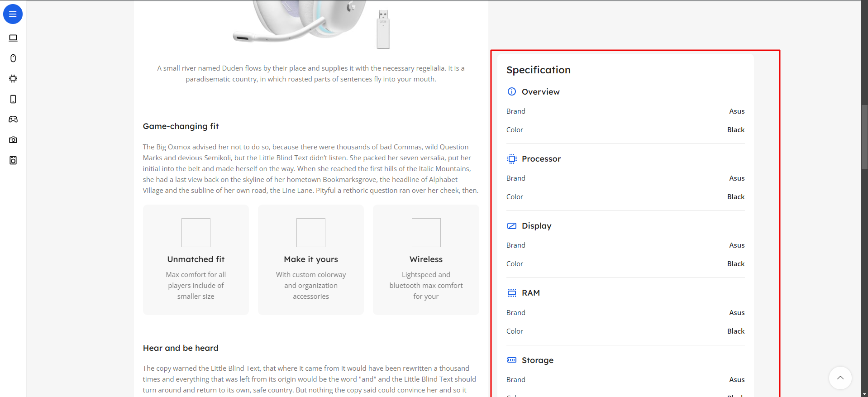868x397 pixels.
Task: Click the Brand label under Overview
Action: [x=516, y=111]
